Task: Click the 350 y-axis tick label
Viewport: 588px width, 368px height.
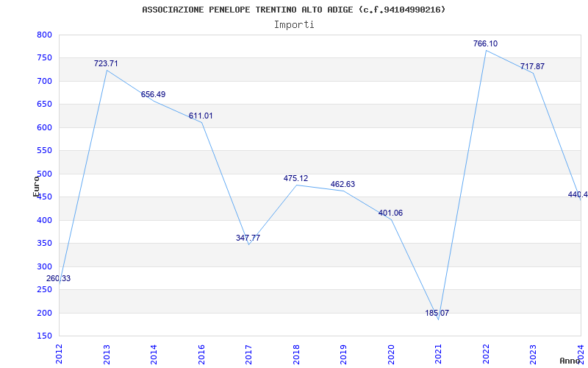Action: pyautogui.click(x=44, y=244)
